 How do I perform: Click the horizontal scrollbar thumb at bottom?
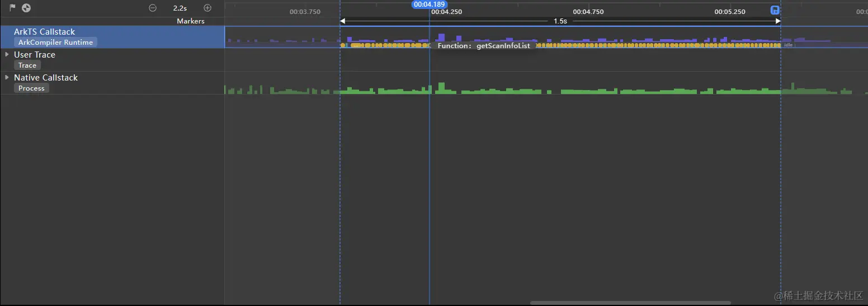tap(630, 303)
